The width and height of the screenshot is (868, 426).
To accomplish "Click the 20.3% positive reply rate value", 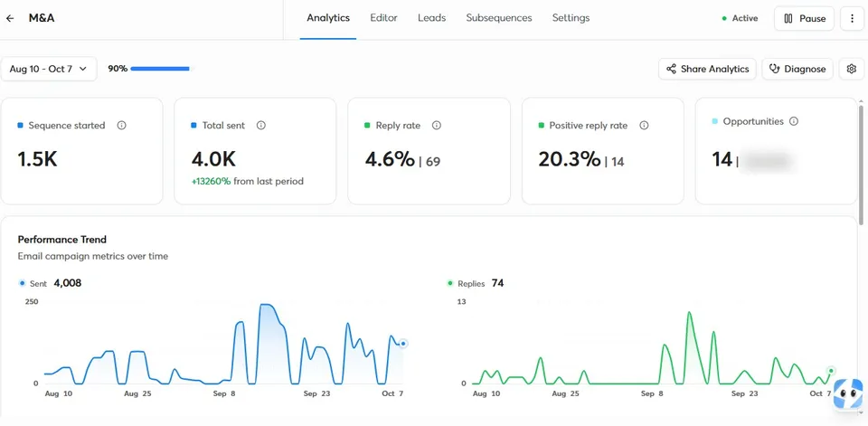I will (x=570, y=159).
